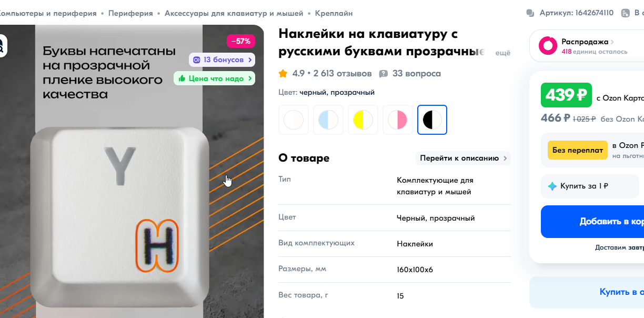Click the blue Добавить в корзину button
This screenshot has height=318, width=644.
(592, 222)
